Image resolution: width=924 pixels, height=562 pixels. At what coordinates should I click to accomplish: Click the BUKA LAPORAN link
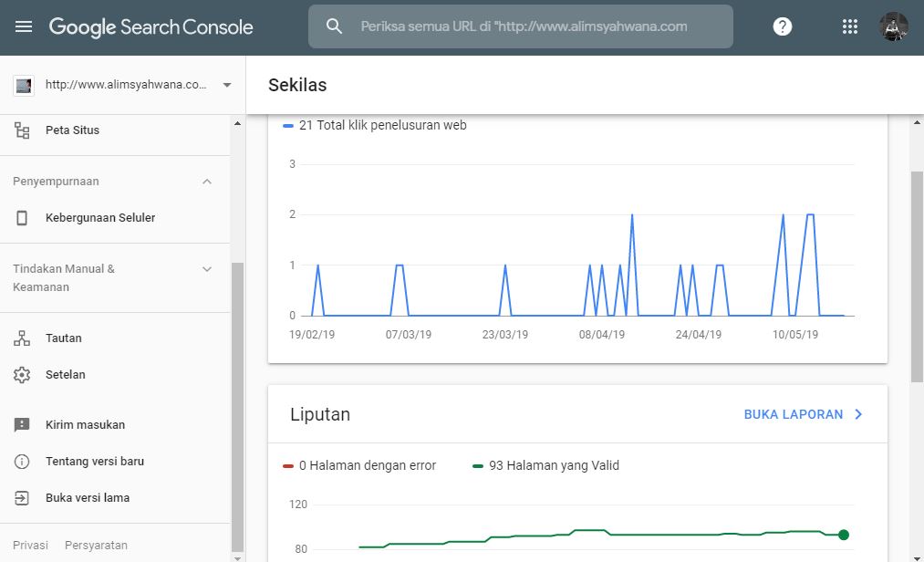(803, 414)
